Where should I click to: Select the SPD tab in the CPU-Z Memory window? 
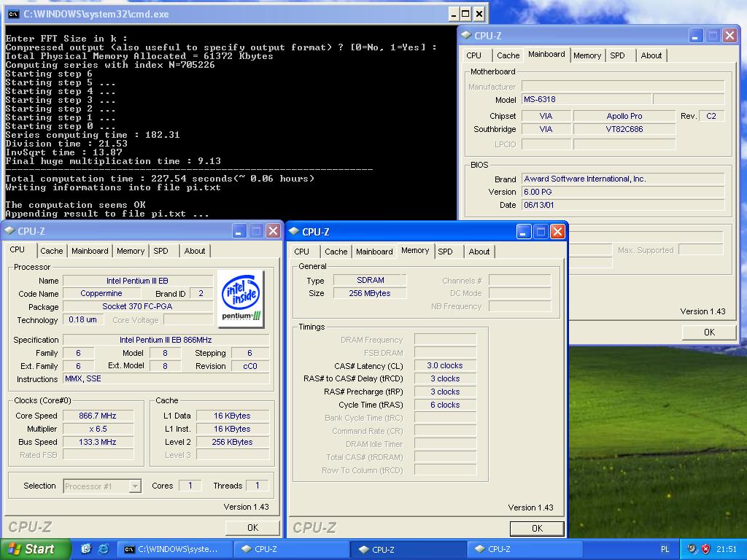click(x=446, y=252)
